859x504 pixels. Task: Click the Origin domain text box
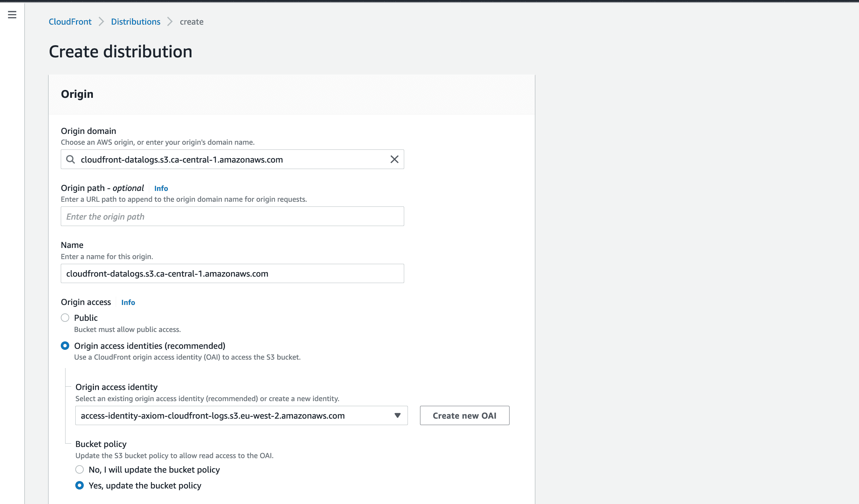click(232, 159)
